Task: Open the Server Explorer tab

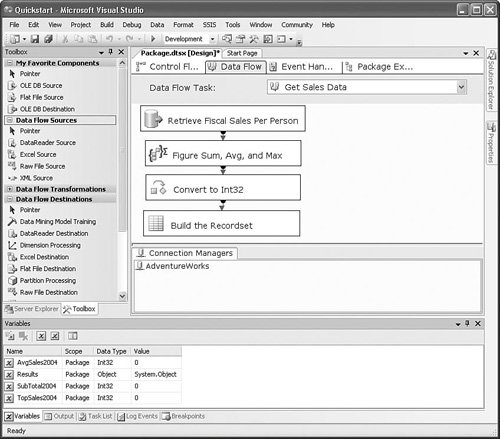Action: click(x=32, y=309)
